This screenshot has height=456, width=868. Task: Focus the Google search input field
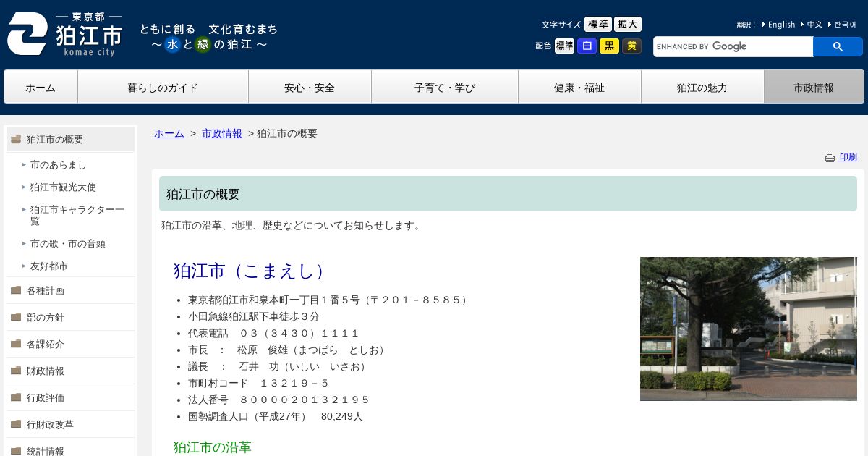733,46
